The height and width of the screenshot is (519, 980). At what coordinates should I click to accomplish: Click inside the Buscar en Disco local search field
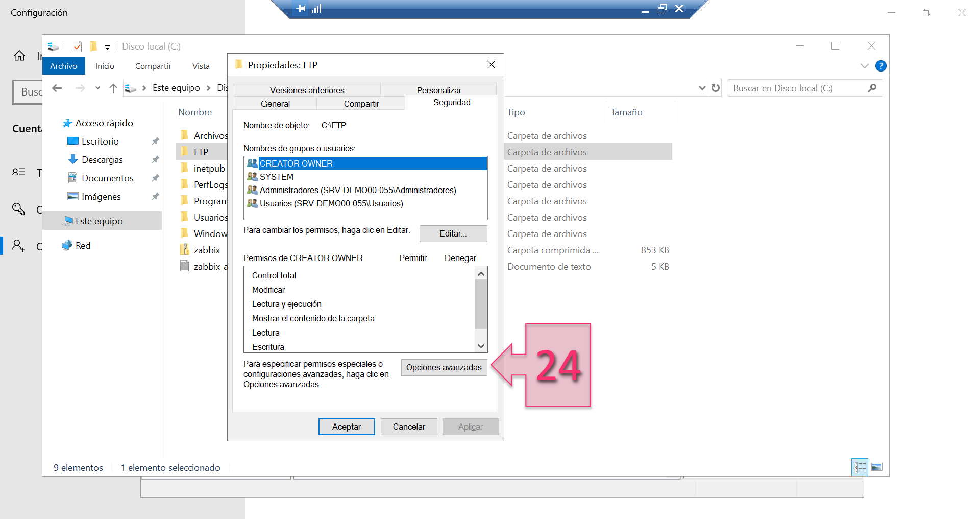[791, 88]
